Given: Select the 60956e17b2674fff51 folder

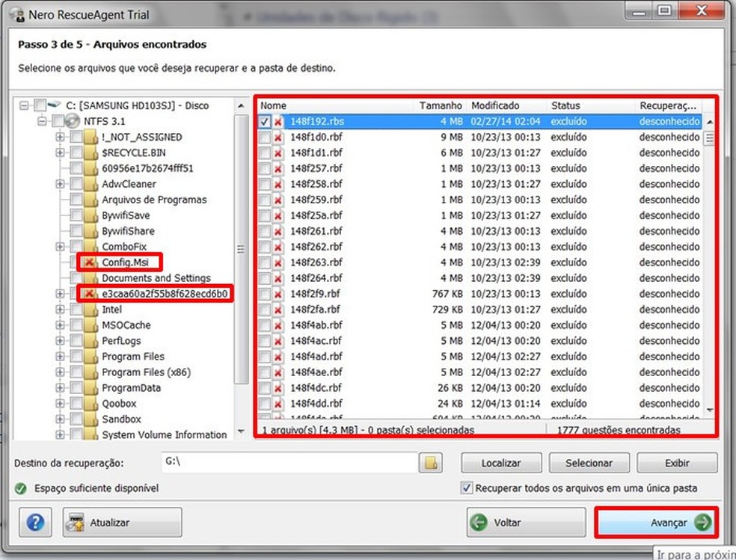Looking at the screenshot, I should coord(147,168).
